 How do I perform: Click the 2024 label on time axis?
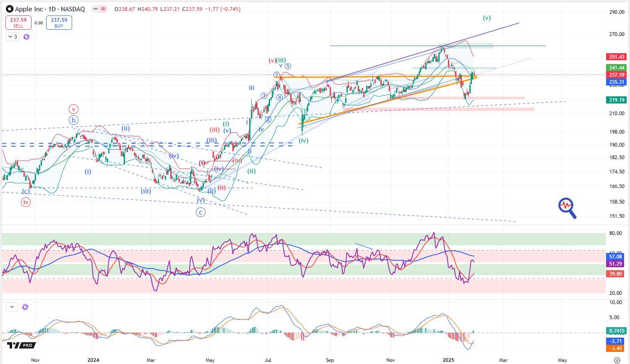click(x=93, y=360)
